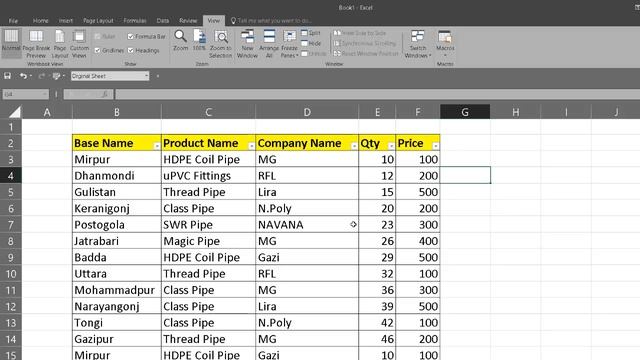Select the cell containing Magic Pipe
The image size is (640, 360).
(x=208, y=241)
